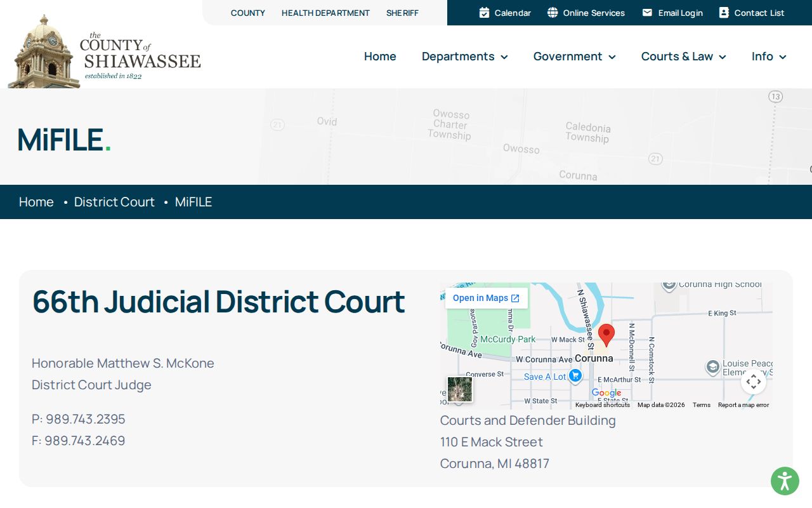Select the HEALTH DEPARTMENT top tab

pyautogui.click(x=325, y=13)
